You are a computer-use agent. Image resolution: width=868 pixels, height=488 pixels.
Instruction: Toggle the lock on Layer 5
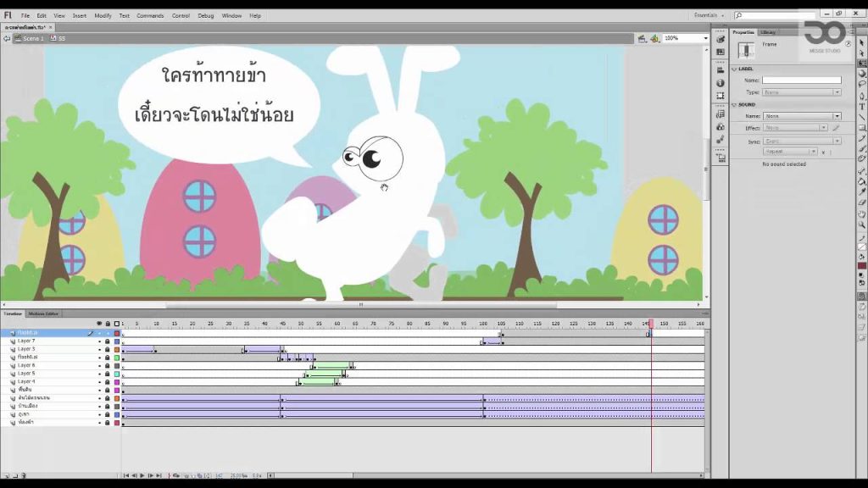[x=108, y=374]
